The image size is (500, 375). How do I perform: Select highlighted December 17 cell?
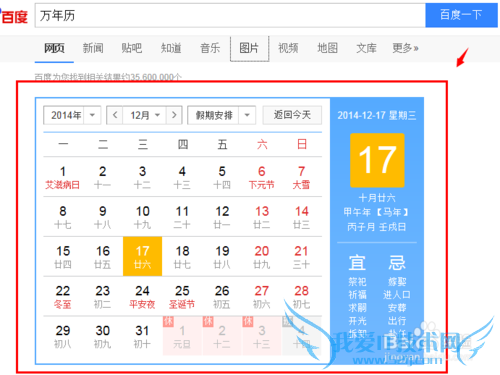click(x=142, y=257)
